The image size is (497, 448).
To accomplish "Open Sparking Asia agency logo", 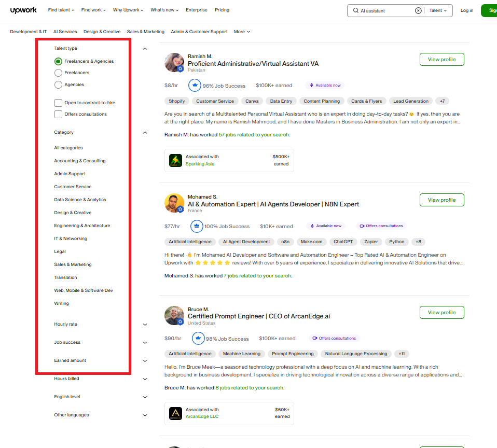I will [175, 160].
